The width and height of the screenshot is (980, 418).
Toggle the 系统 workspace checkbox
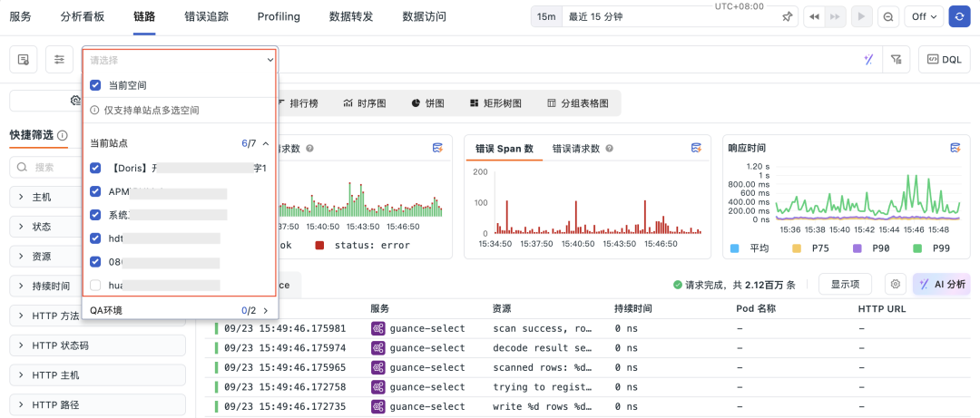(x=95, y=214)
